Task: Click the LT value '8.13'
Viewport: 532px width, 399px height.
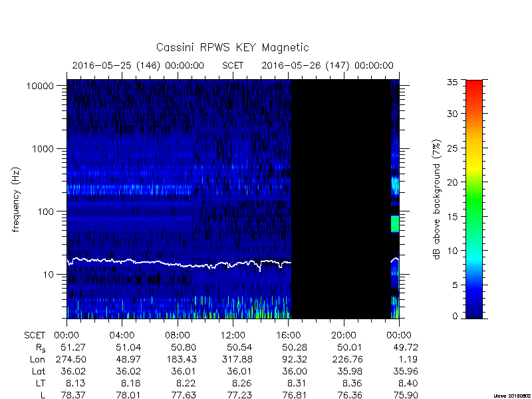Action: [76, 384]
